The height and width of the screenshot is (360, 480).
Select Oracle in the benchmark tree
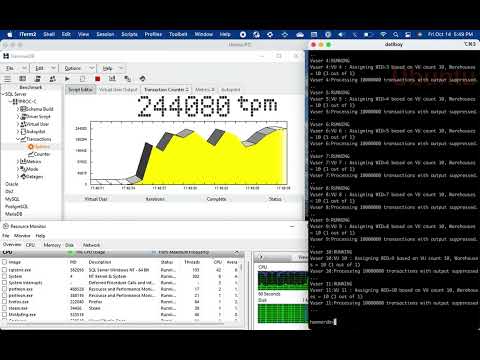(x=12, y=184)
